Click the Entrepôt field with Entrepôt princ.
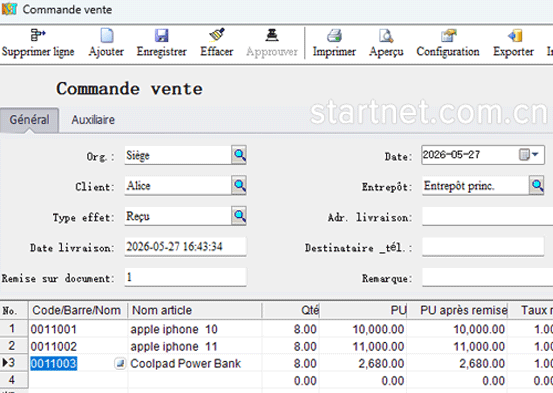 475,186
